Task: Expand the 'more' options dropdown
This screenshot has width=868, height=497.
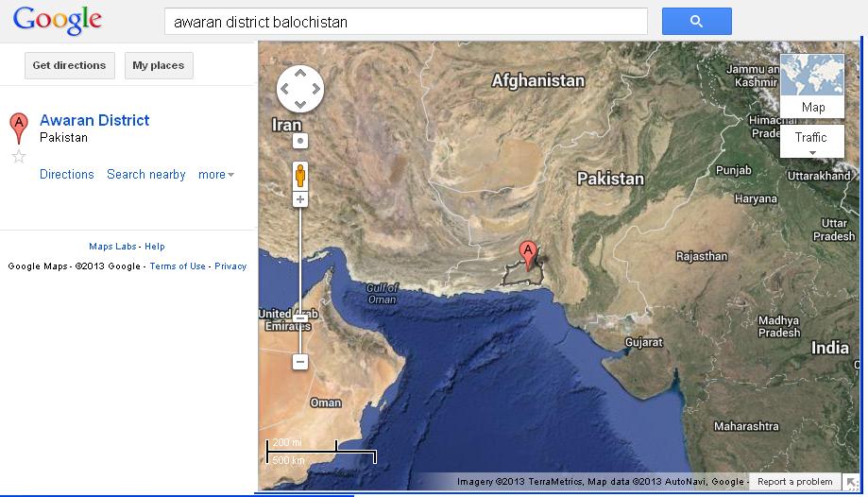Action: (x=216, y=175)
